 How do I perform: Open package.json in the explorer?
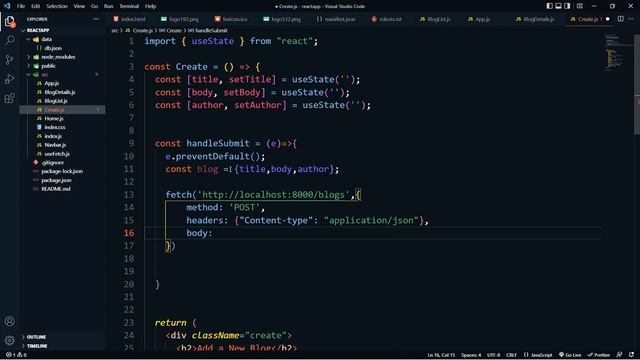pos(56,180)
